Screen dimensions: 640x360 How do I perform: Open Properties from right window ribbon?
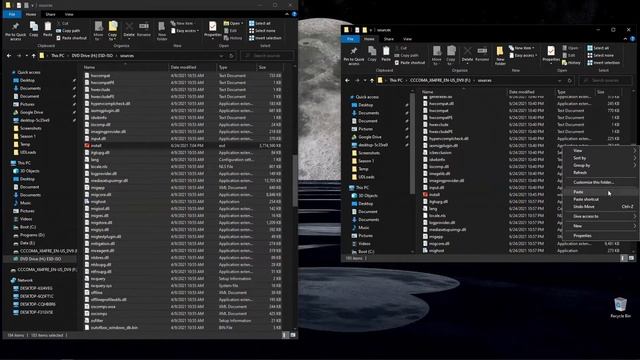click(x=551, y=55)
